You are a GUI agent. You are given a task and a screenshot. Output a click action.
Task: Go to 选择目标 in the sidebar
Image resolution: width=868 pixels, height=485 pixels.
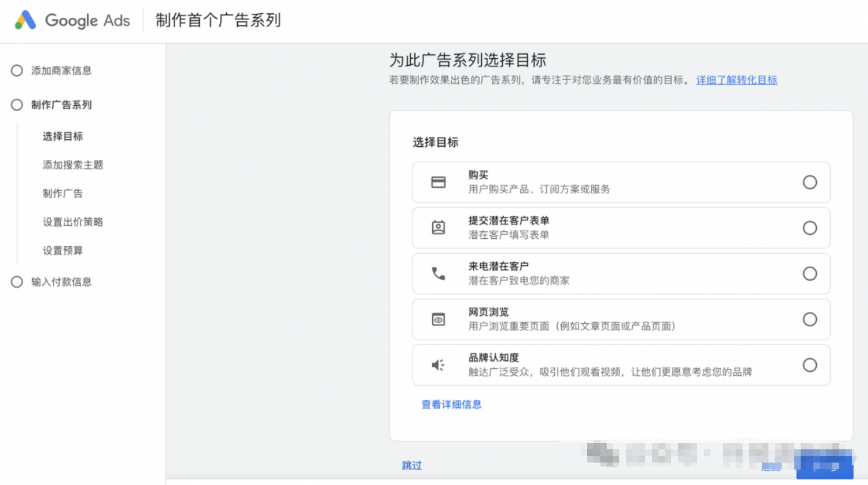(63, 136)
